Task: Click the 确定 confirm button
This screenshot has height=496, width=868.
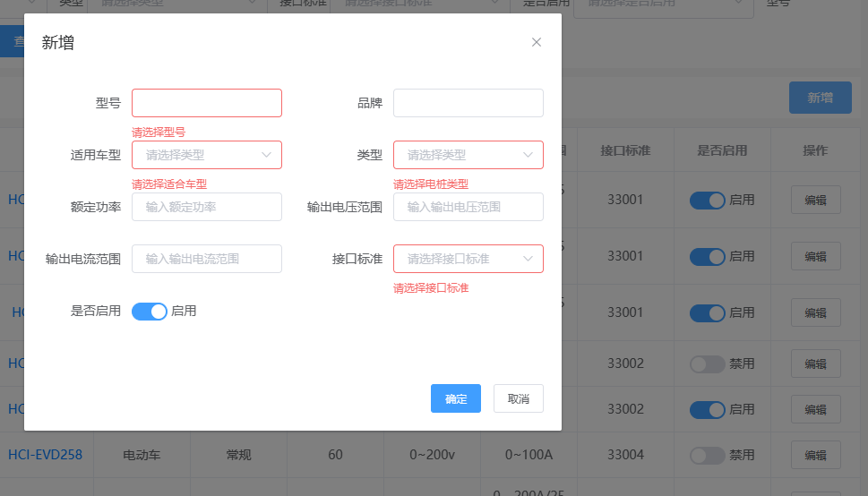Action: (456, 398)
